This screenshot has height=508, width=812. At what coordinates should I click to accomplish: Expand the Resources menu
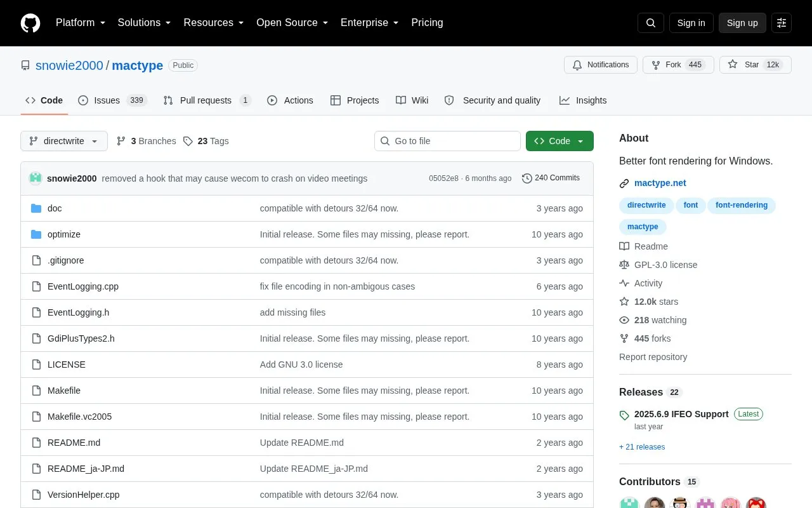click(x=214, y=23)
